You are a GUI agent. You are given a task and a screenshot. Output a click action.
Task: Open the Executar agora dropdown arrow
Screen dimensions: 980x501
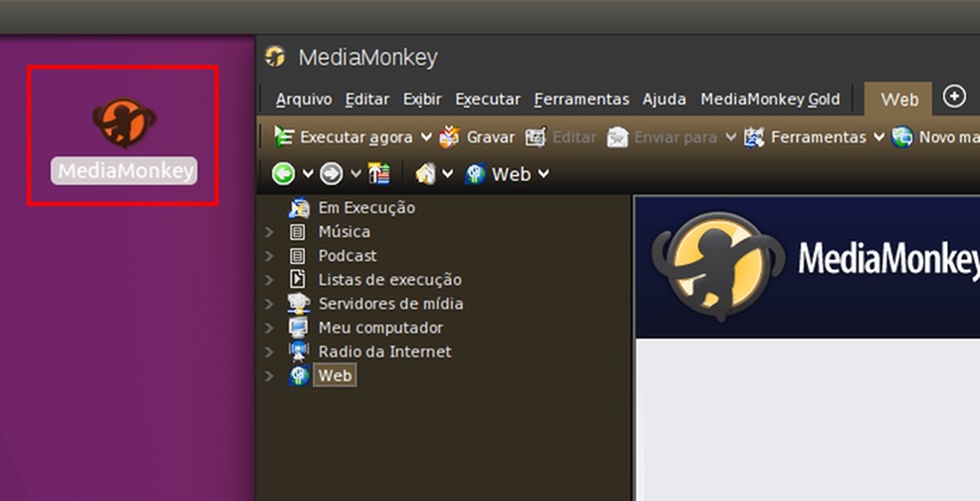426,136
